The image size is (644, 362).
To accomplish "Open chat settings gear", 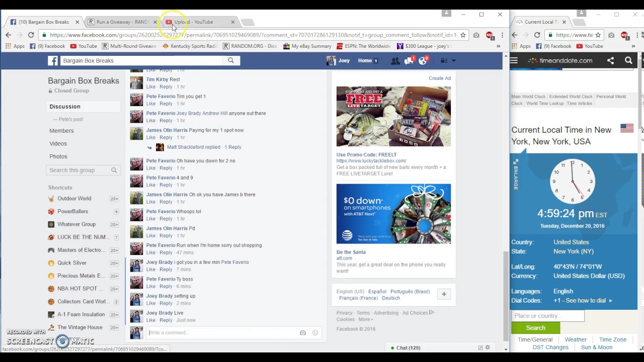I will click(x=488, y=347).
